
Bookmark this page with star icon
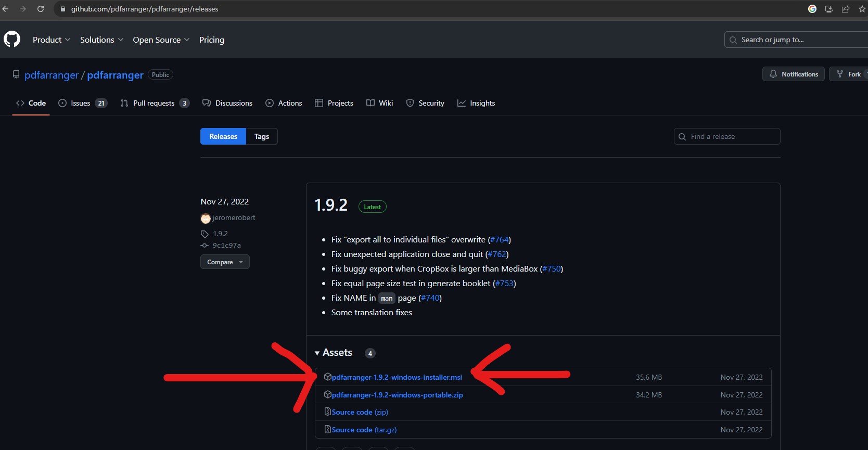coord(862,9)
